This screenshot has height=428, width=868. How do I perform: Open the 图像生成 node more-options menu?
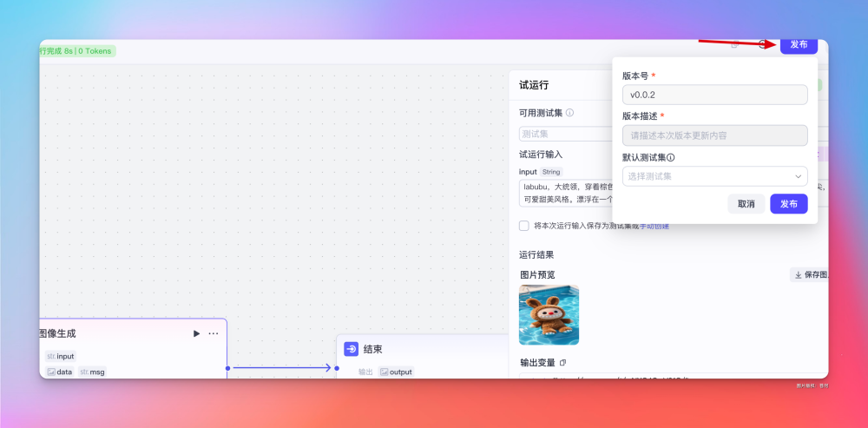point(214,333)
